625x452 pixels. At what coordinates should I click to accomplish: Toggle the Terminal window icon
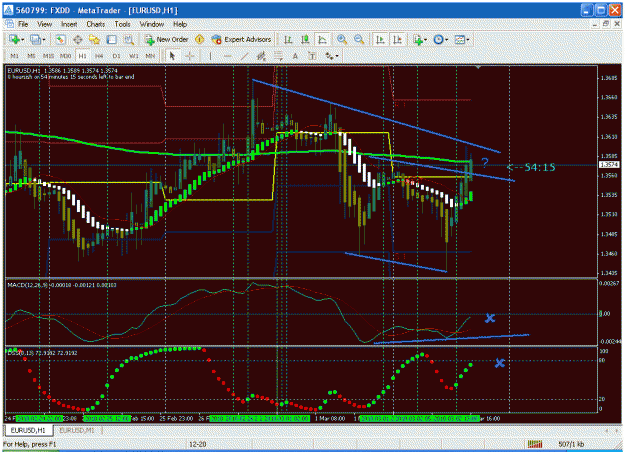coord(112,39)
